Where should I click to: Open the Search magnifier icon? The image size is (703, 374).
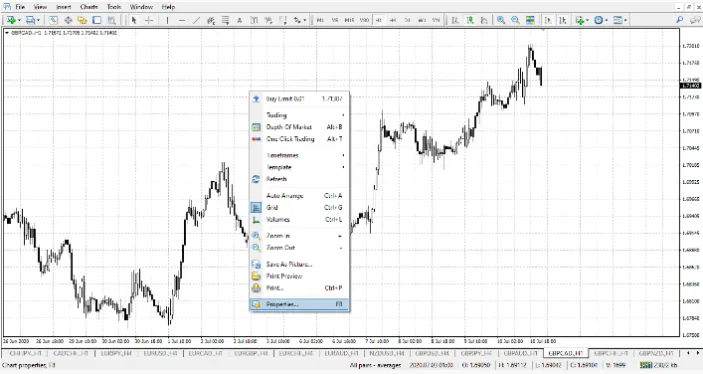tap(680, 20)
